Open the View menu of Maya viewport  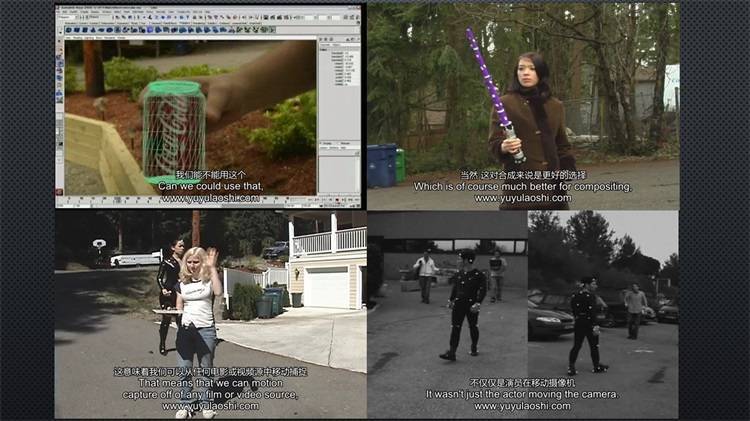(68, 38)
